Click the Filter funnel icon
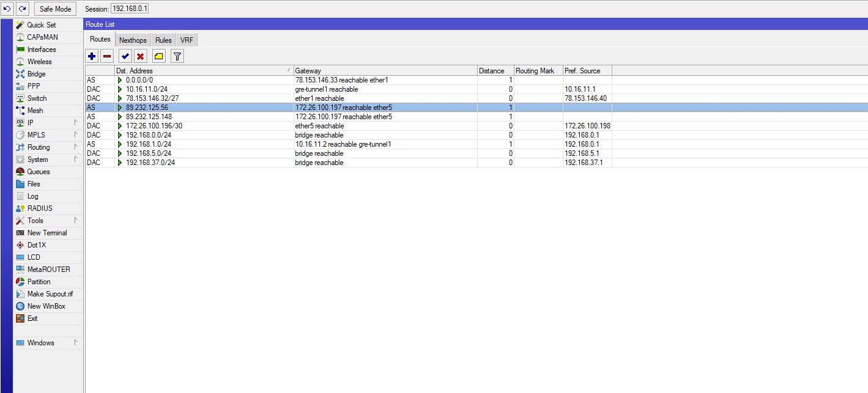Viewport: 868px width, 393px height. click(177, 56)
